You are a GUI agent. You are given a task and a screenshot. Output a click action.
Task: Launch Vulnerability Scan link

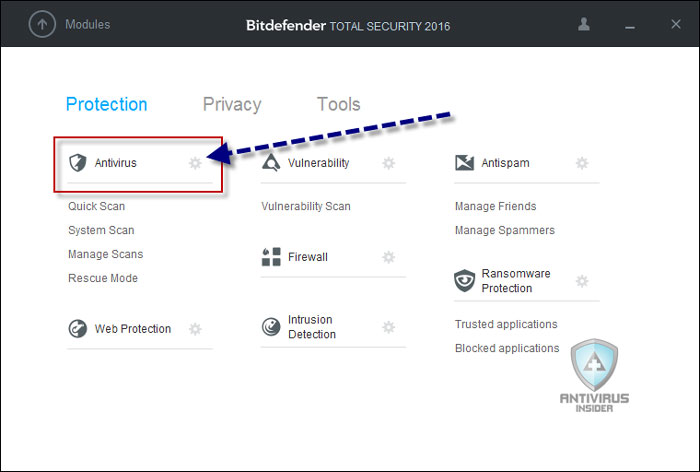[x=306, y=206]
